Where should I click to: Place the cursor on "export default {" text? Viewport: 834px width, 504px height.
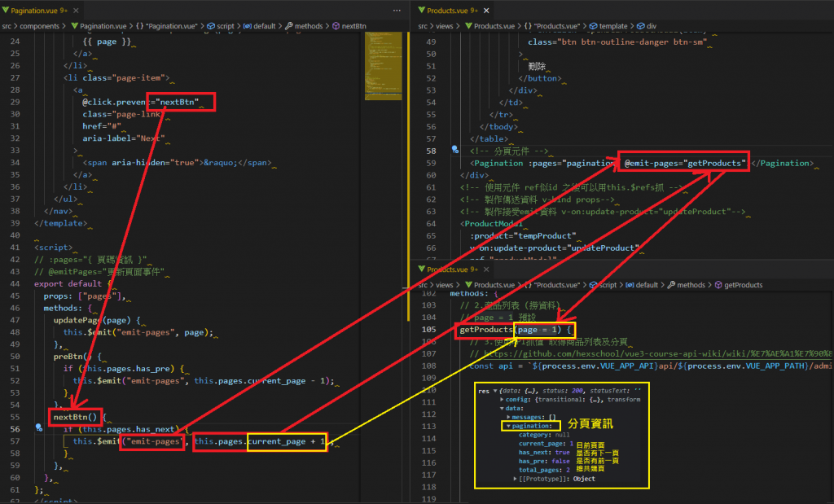(x=72, y=284)
